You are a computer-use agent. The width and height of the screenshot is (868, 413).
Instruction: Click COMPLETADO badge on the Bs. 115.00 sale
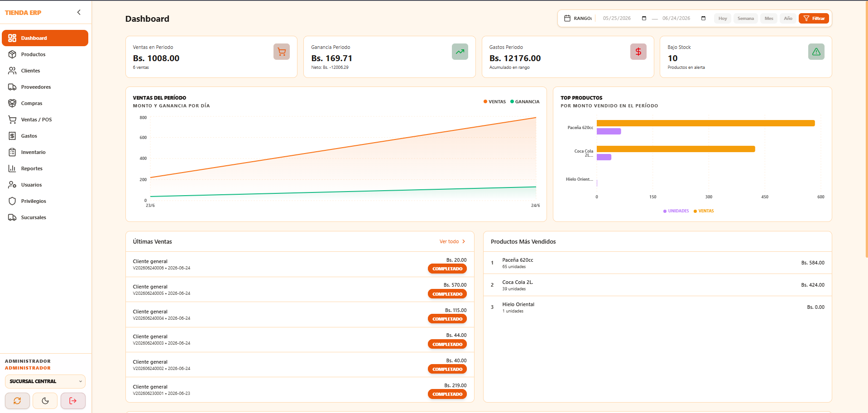click(447, 319)
